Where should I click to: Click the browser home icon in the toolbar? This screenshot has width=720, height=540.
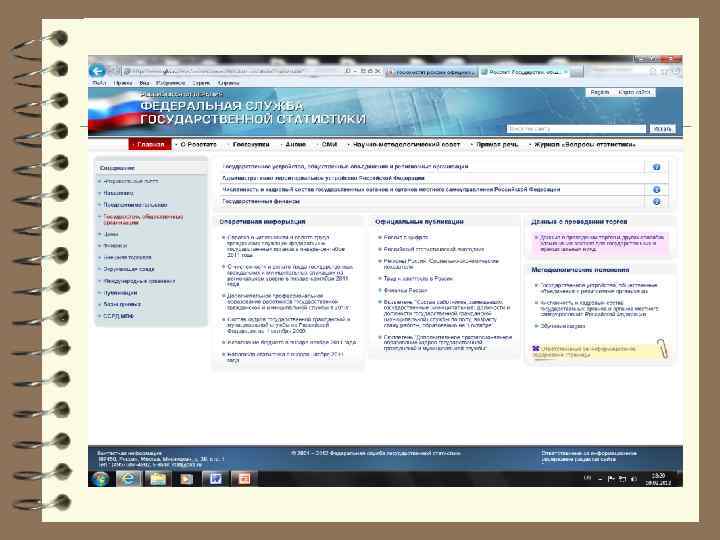(652, 72)
